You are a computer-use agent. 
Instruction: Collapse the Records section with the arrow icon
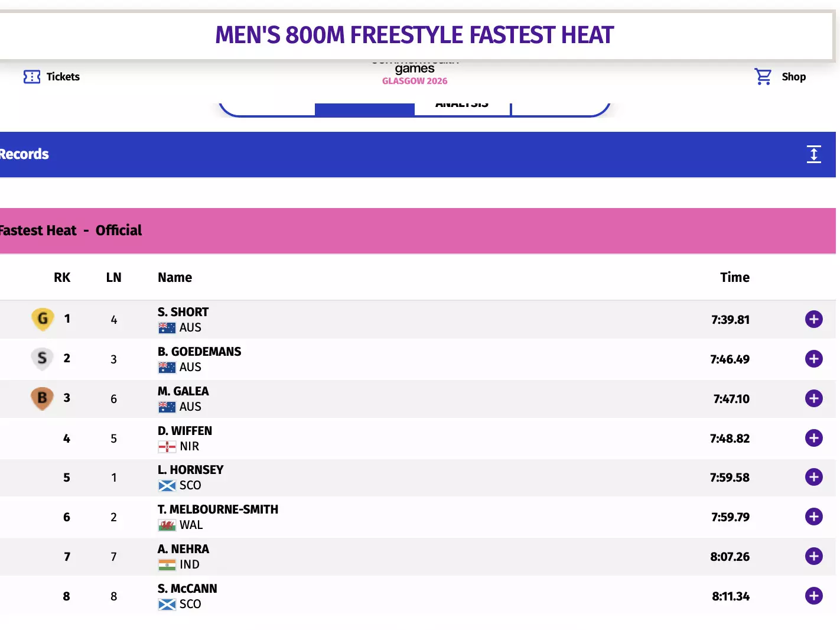(x=813, y=154)
